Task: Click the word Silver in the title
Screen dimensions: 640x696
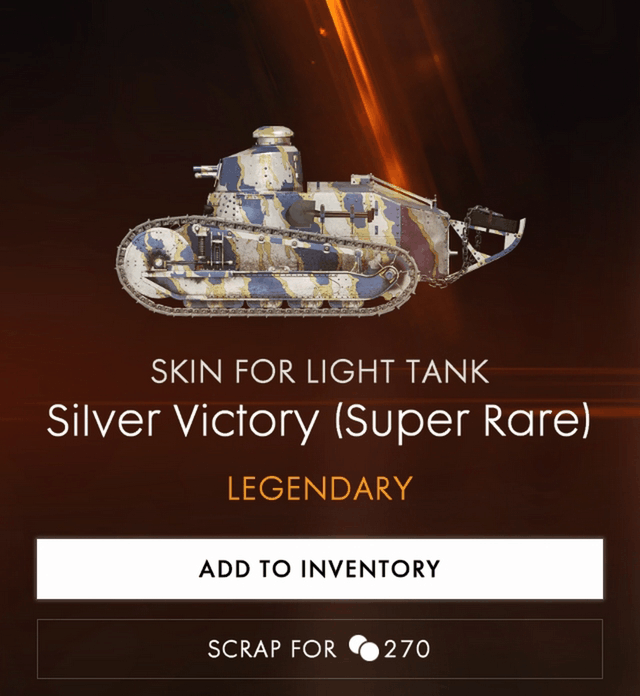Action: (x=104, y=420)
